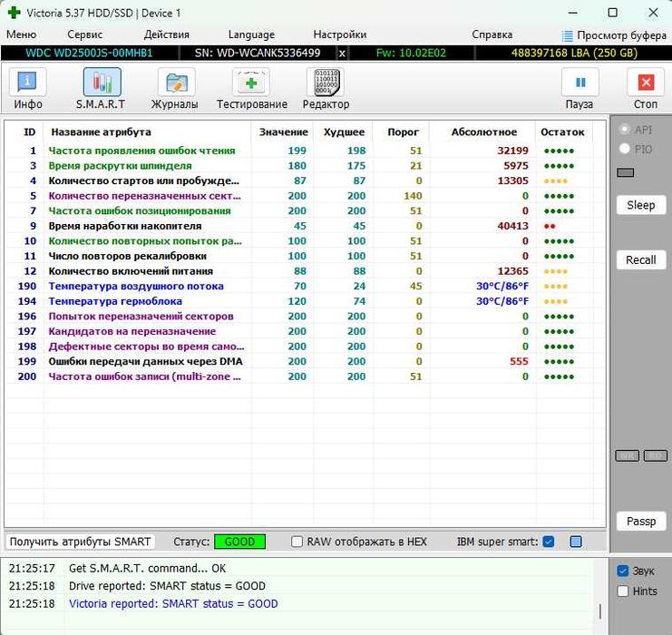Image resolution: width=672 pixels, height=635 pixels.
Task: Open the Редактор hex editor icon
Action: [x=326, y=83]
